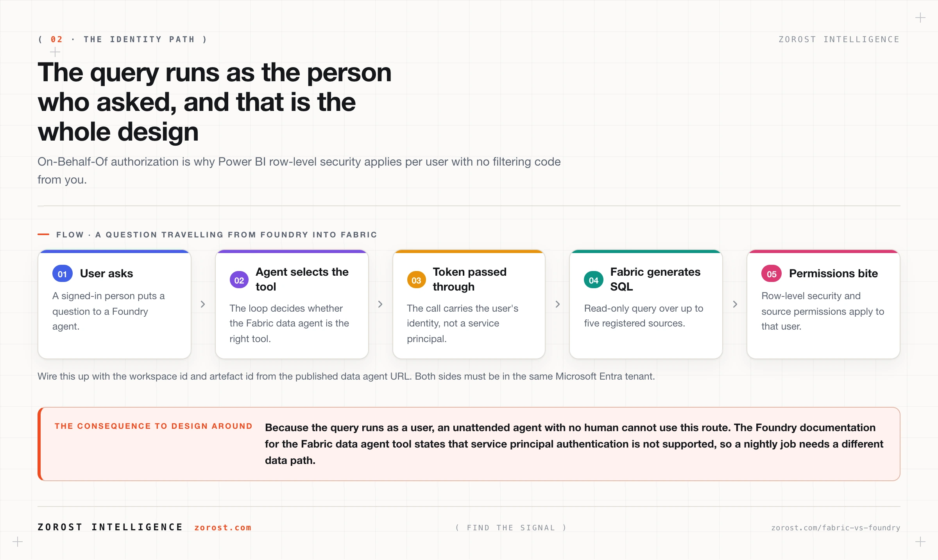Click chevron after Token passed through card

tap(558, 304)
